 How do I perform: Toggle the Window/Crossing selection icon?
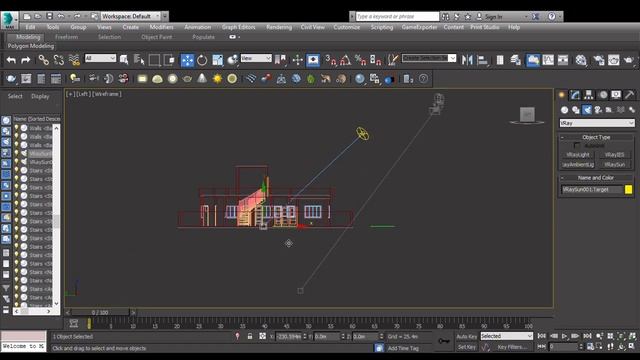(x=169, y=60)
